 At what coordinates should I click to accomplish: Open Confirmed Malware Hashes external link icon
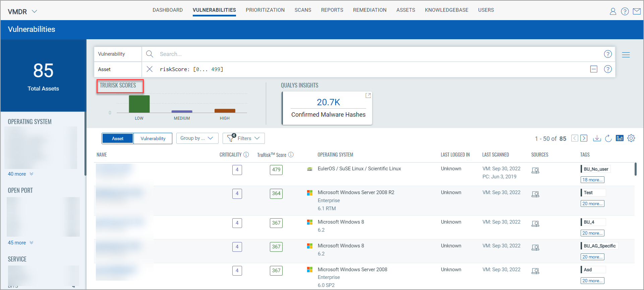(x=368, y=96)
